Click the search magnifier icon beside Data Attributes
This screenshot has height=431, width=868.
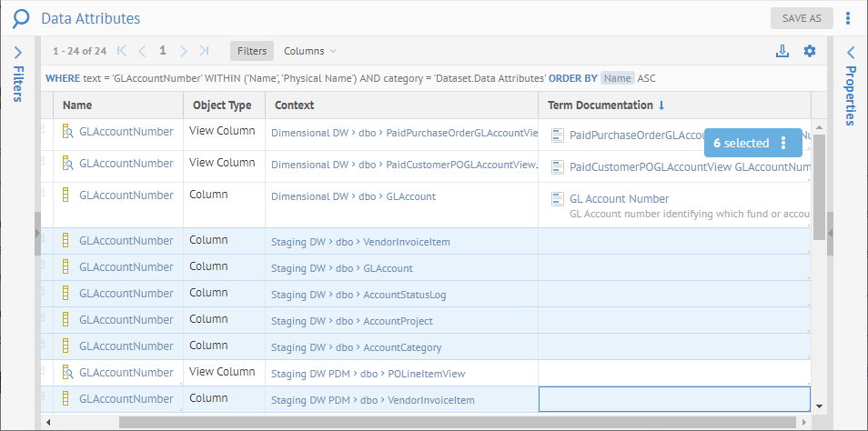(x=20, y=18)
